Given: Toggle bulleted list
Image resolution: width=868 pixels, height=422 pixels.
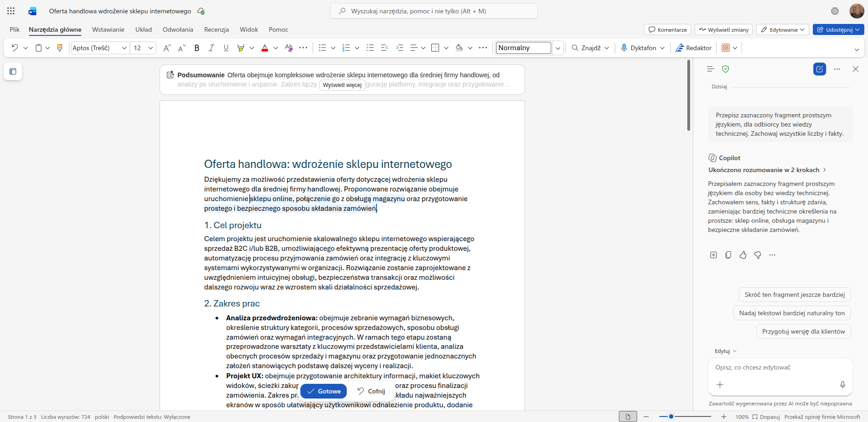Looking at the screenshot, I should 322,48.
